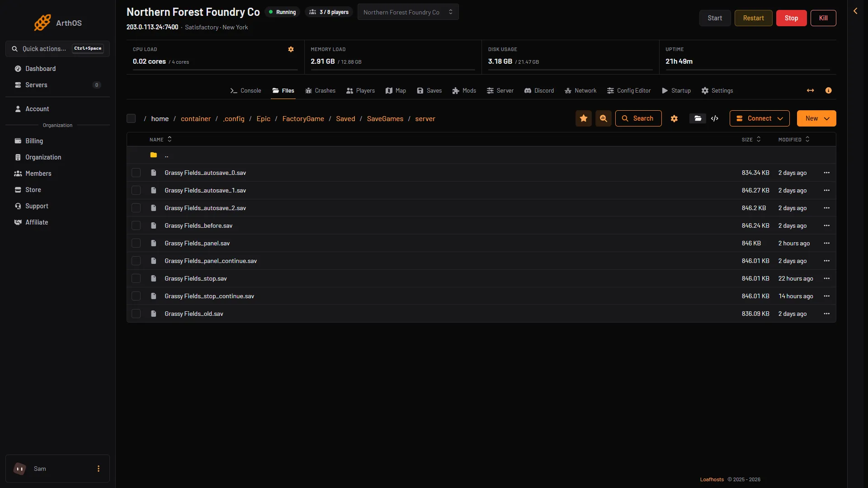Image resolution: width=868 pixels, height=488 pixels.
Task: Check the box for Grassy Fields_panel_continue.sav
Action: click(136, 261)
